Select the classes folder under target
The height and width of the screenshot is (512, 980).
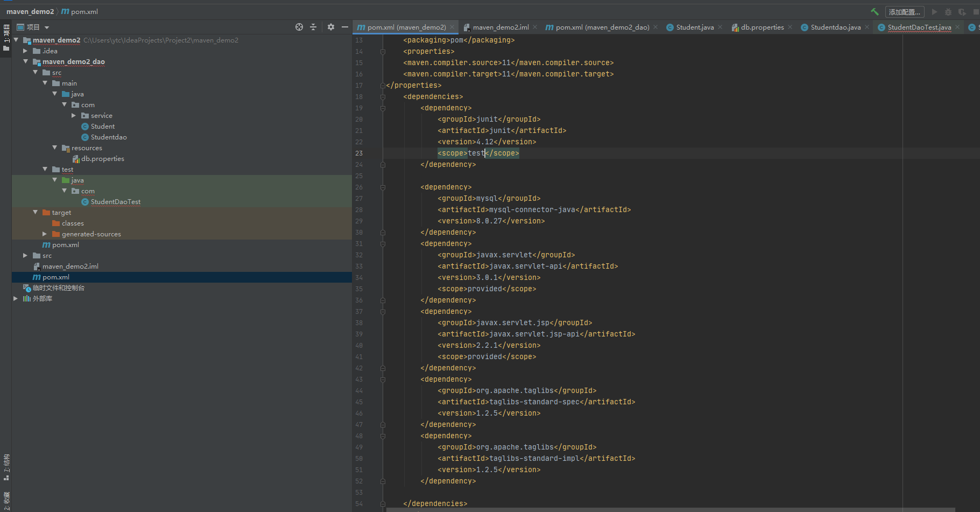(72, 223)
